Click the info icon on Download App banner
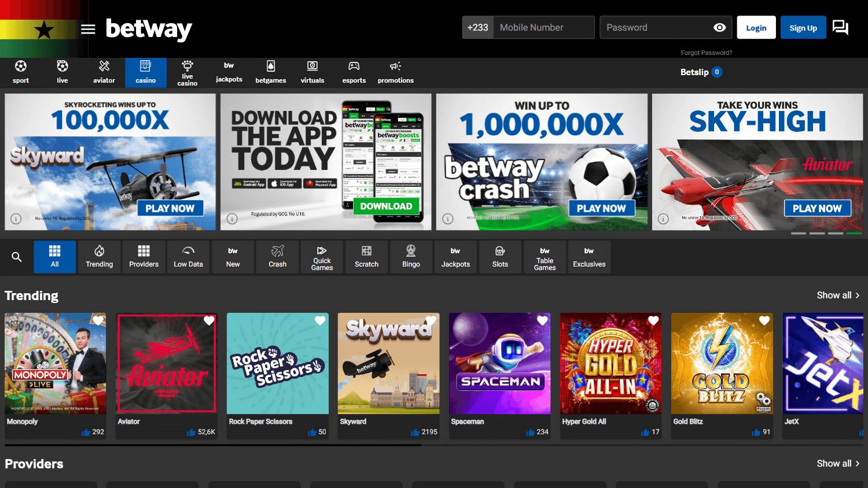This screenshot has width=868, height=488. click(x=232, y=219)
